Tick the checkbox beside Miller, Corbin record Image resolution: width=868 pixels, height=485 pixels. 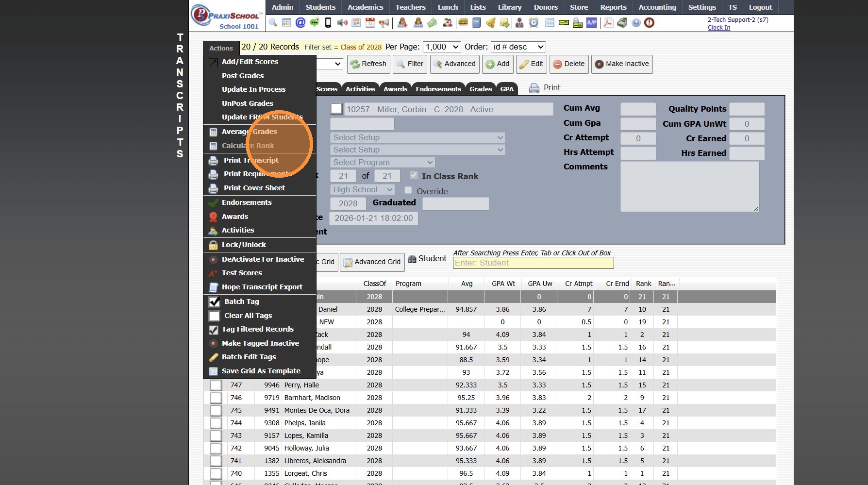336,109
